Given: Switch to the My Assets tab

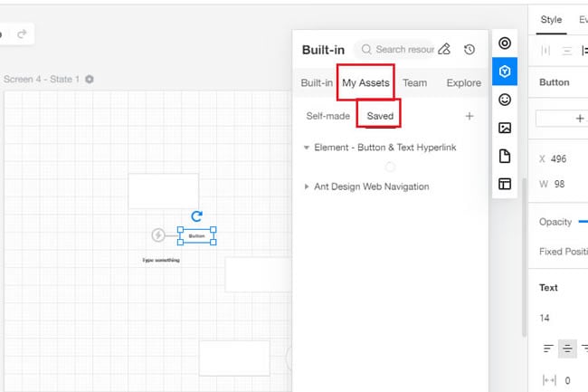Looking at the screenshot, I should pos(365,82).
